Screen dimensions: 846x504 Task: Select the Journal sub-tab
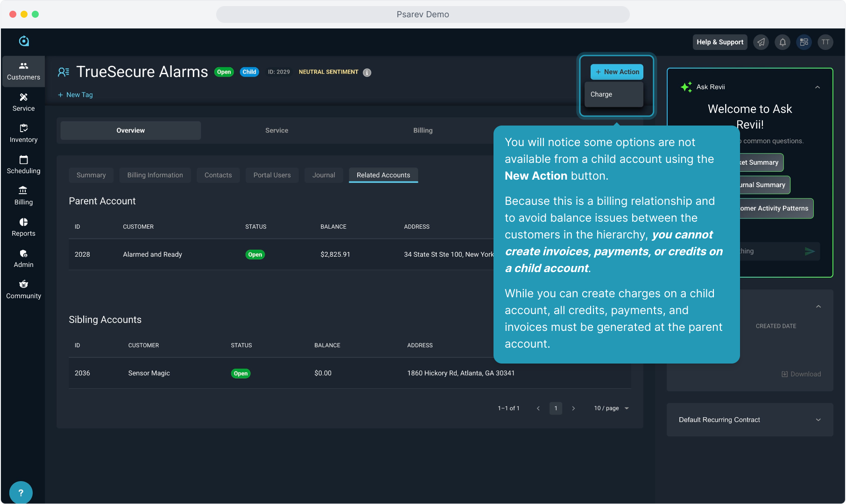323,175
